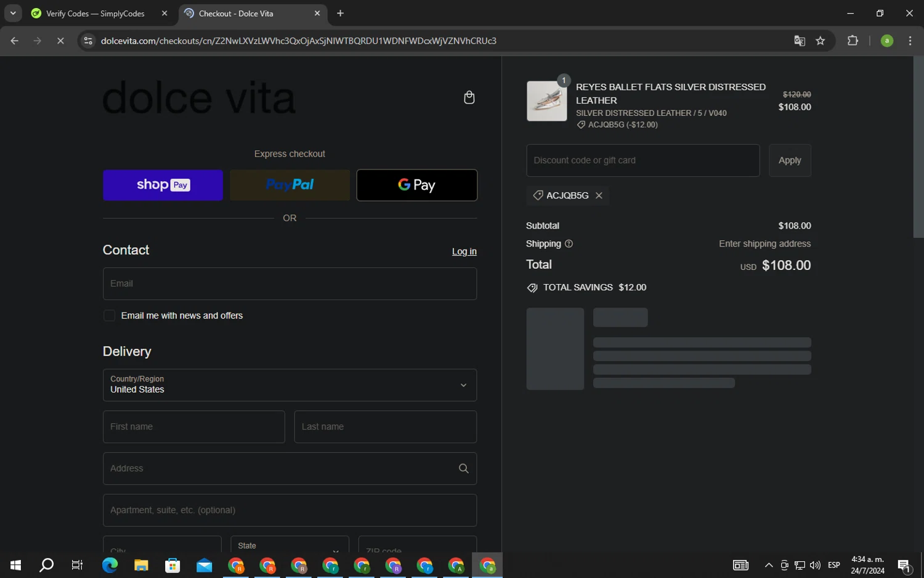Open Microsoft Store from the taskbar
Viewport: 924px width, 578px height.
pos(172,565)
